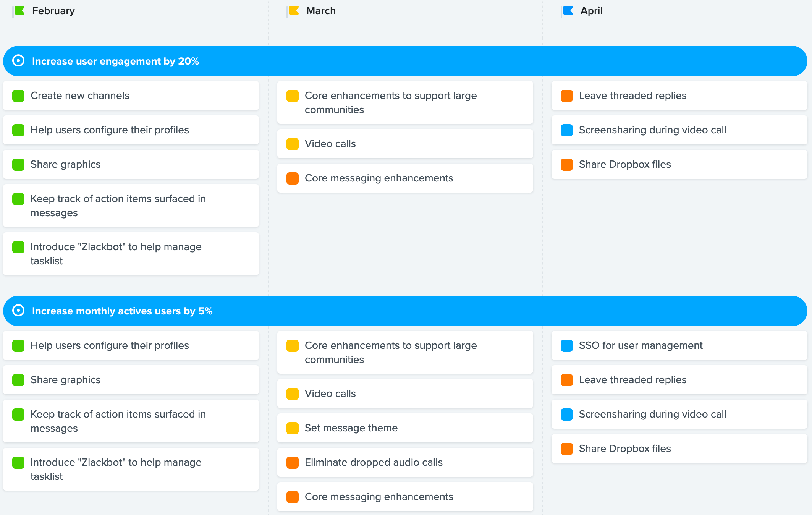Open the Set message theme card

[405, 428]
